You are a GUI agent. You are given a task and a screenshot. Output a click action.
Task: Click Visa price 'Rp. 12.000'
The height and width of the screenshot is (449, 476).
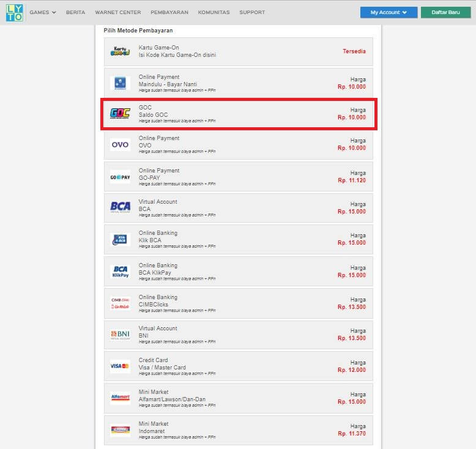coord(352,370)
